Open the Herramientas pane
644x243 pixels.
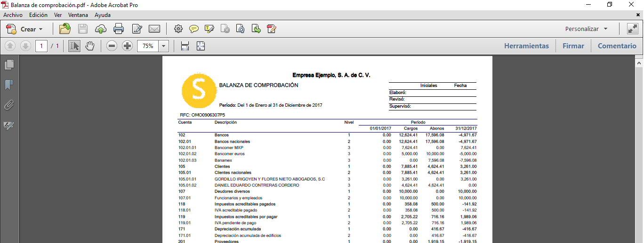point(526,46)
